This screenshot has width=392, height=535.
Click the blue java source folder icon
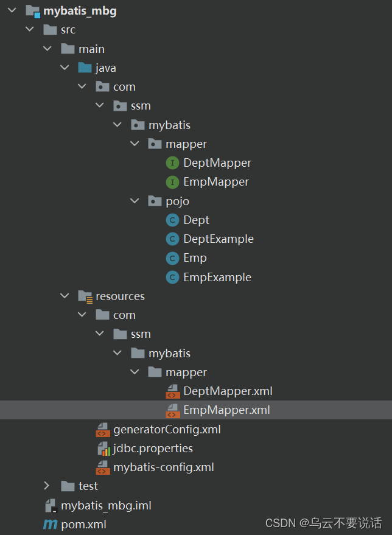pyautogui.click(x=85, y=68)
